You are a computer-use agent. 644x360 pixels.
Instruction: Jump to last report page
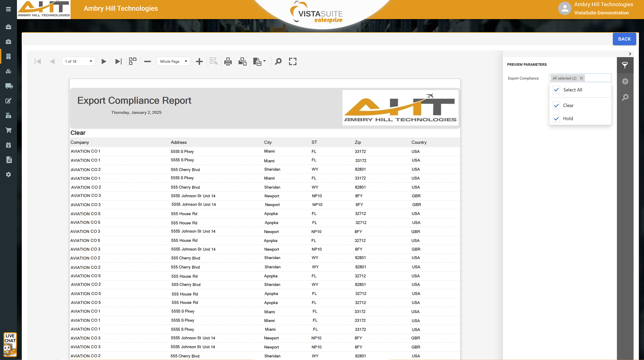(x=118, y=61)
